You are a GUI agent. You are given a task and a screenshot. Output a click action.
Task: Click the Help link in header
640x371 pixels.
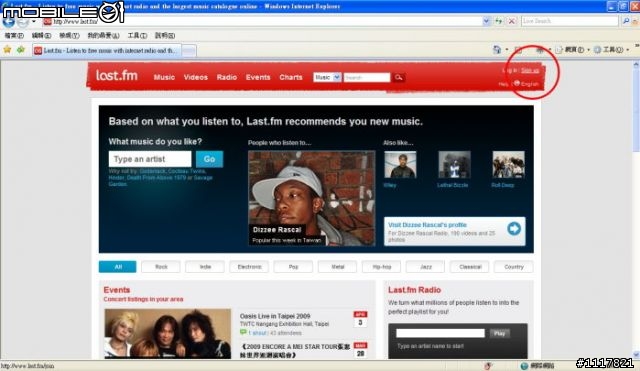tap(503, 84)
